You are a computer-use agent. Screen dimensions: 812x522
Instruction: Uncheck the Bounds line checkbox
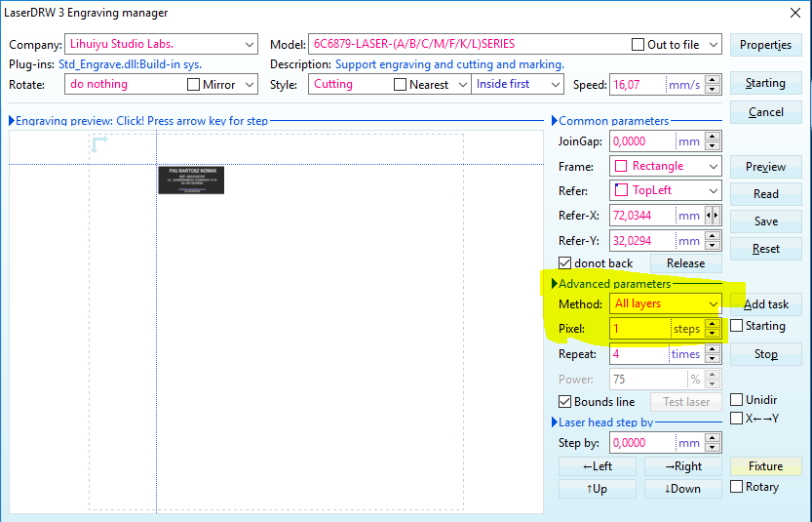click(564, 401)
